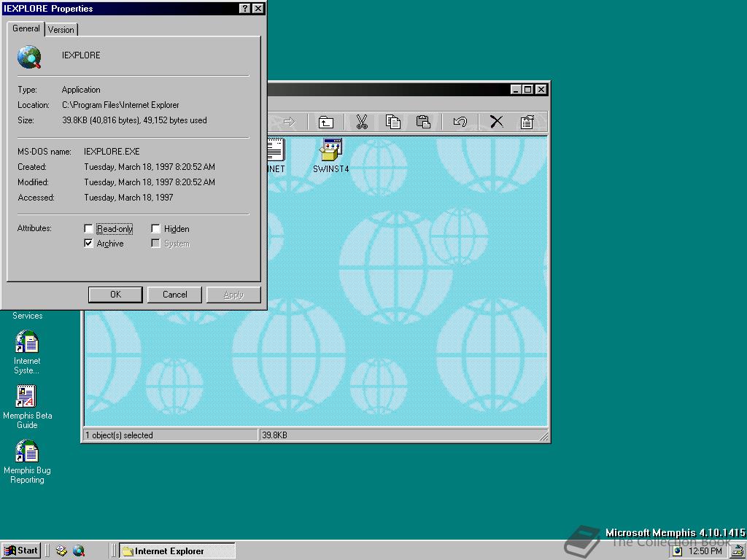Click the Copy toolbar icon
This screenshot has width=747, height=560.
pos(393,122)
